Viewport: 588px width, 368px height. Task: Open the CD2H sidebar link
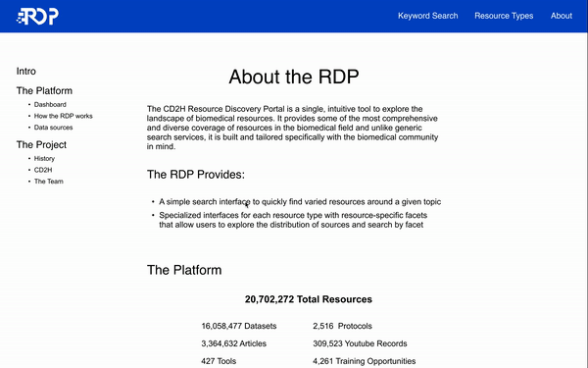(x=43, y=170)
